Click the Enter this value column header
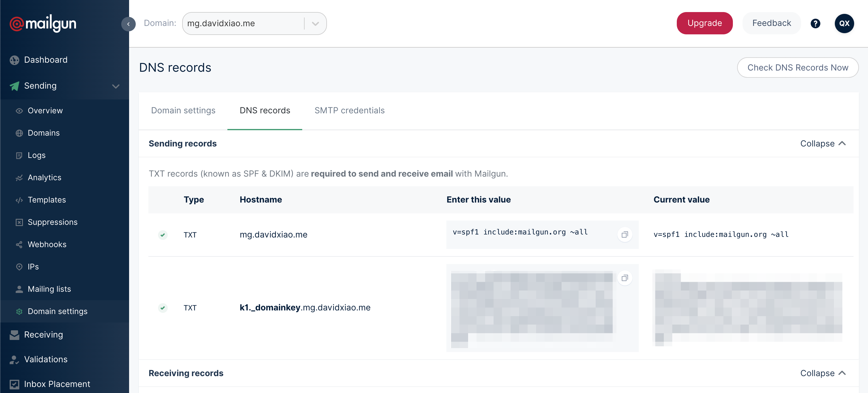 [x=478, y=200]
